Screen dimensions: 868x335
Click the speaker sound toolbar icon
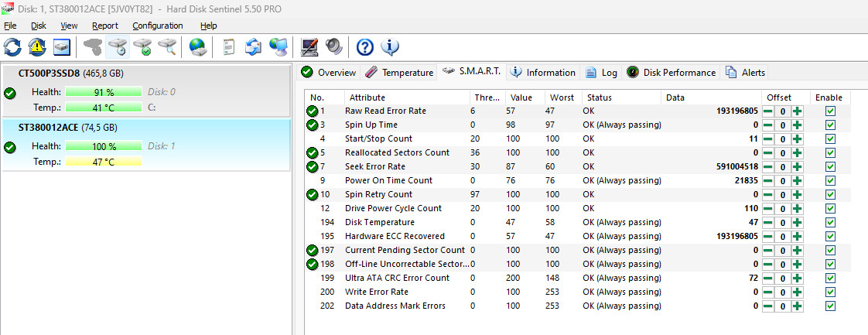pyautogui.click(x=334, y=47)
